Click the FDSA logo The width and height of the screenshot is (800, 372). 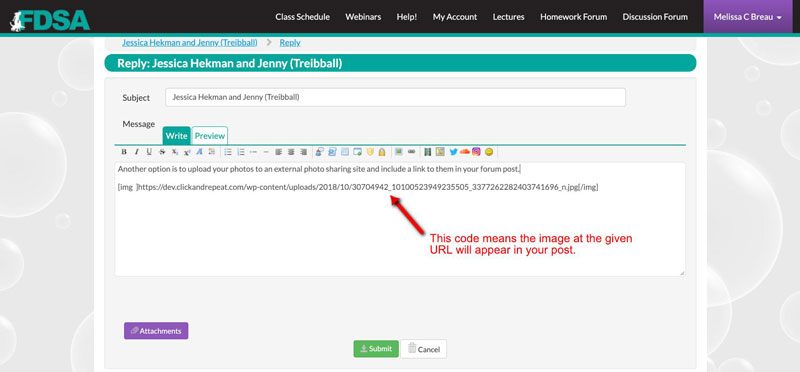point(49,20)
